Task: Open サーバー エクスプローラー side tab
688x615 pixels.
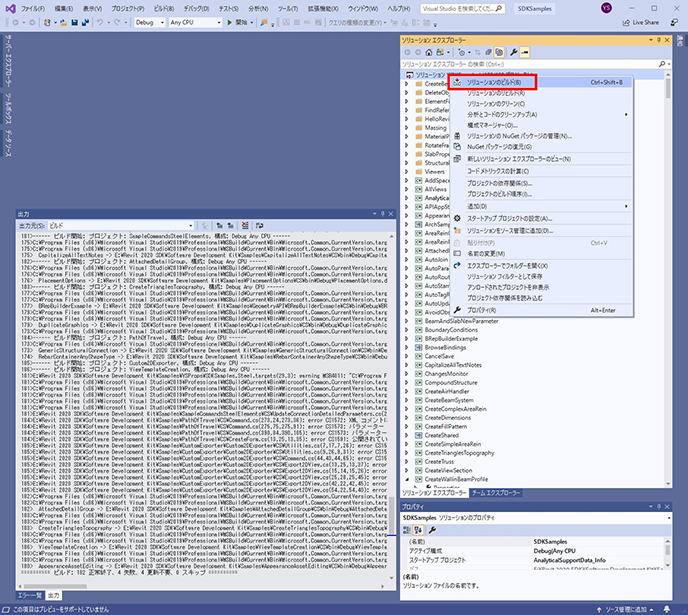Action: coord(8,61)
